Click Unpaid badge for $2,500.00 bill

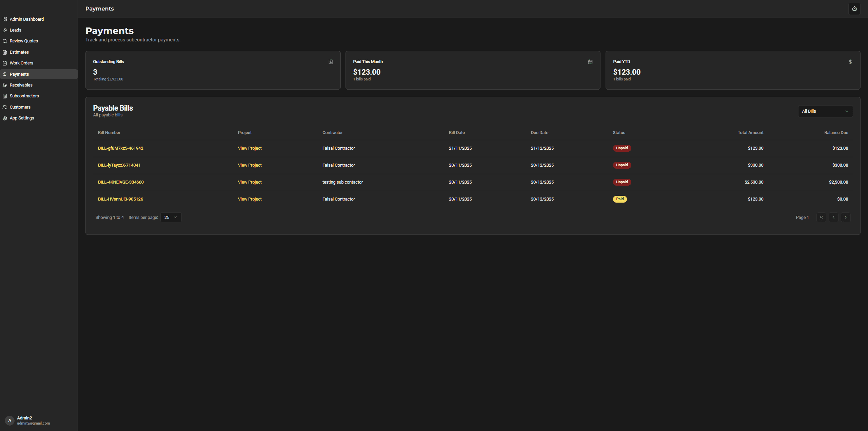pyautogui.click(x=622, y=182)
